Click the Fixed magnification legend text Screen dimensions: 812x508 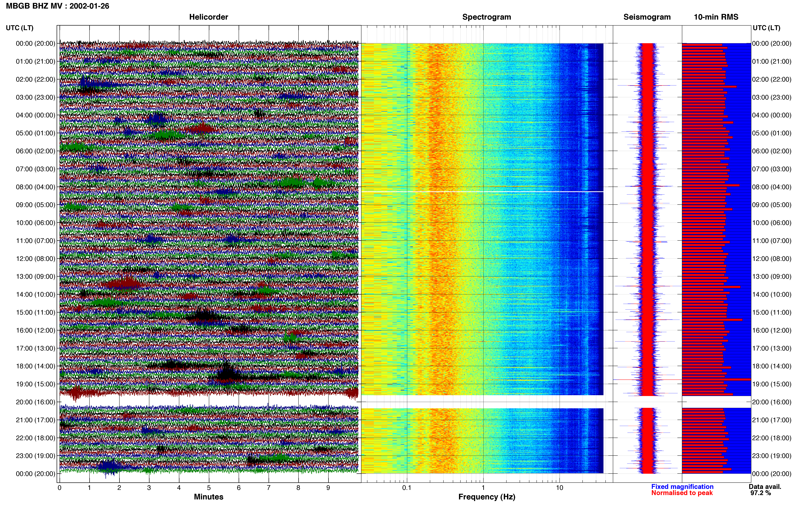(x=682, y=487)
